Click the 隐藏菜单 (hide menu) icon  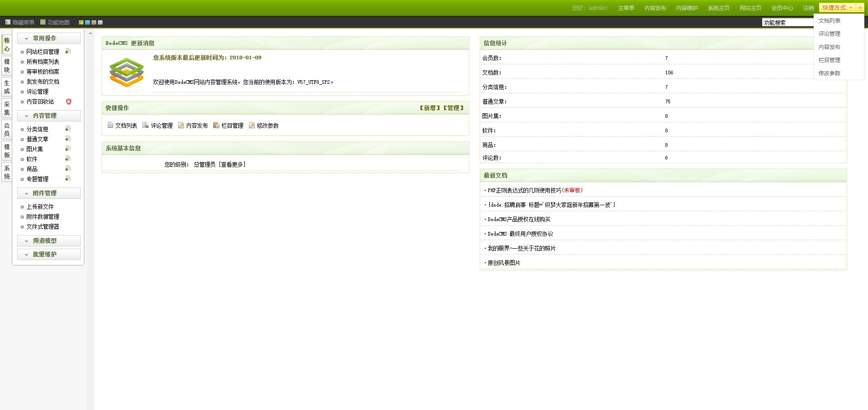click(x=8, y=22)
